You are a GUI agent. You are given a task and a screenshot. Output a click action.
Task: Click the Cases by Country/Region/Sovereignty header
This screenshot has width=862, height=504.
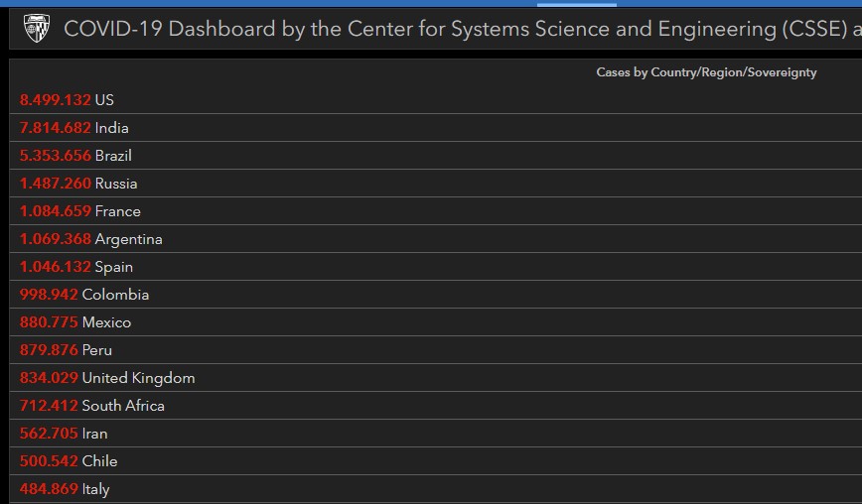pyautogui.click(x=706, y=72)
